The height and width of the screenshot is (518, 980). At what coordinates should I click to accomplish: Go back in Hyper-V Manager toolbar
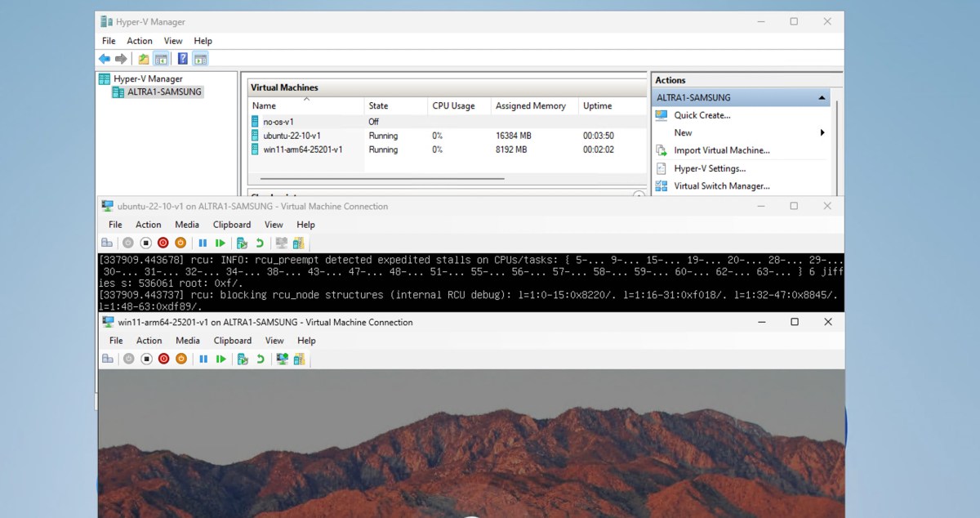tap(105, 59)
